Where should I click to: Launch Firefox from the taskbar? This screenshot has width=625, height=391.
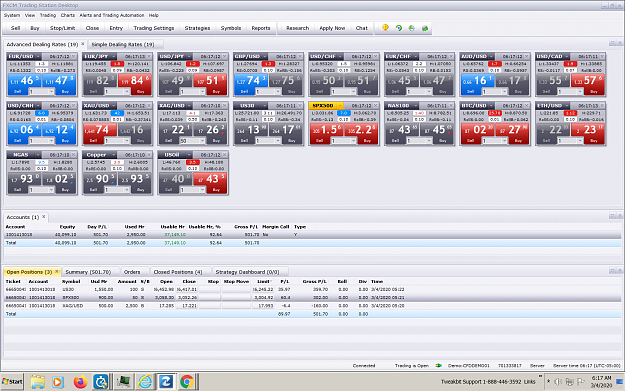[x=80, y=382]
